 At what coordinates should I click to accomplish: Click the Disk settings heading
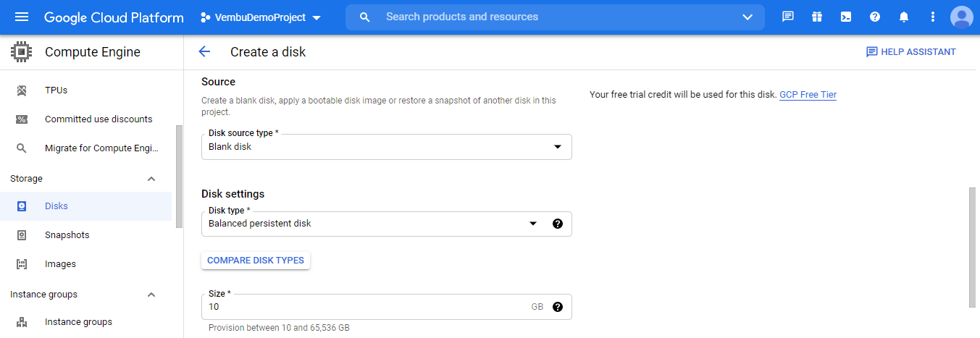coord(233,194)
